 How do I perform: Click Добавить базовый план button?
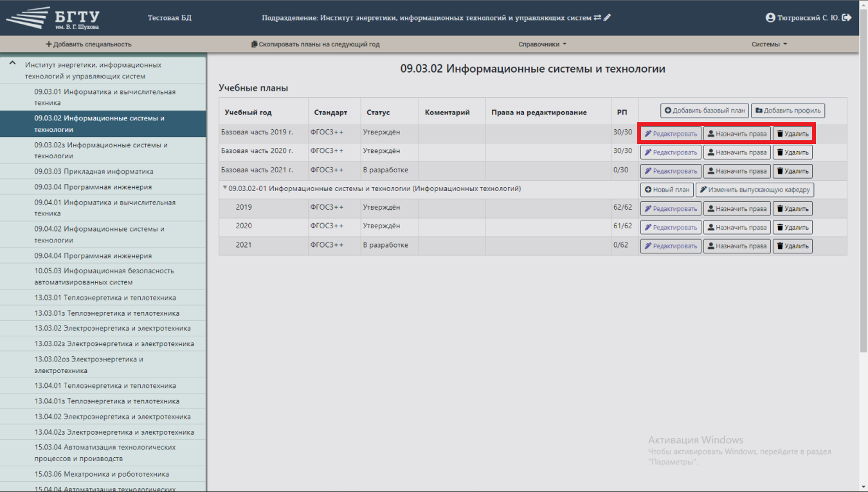[x=705, y=111]
